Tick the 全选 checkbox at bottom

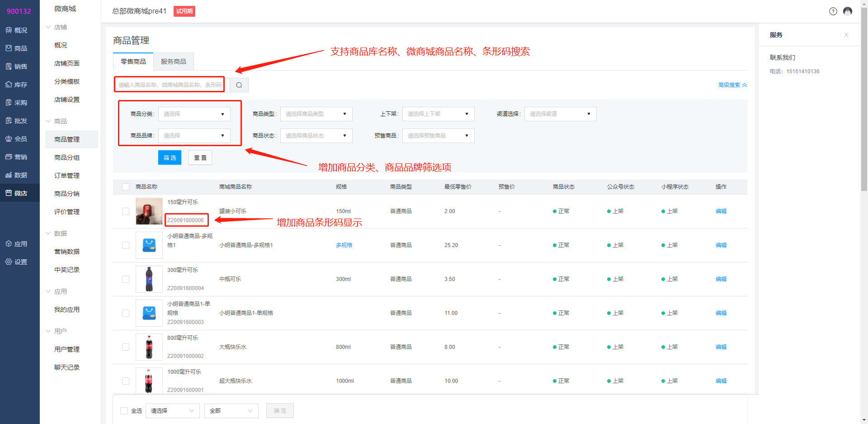[x=124, y=411]
